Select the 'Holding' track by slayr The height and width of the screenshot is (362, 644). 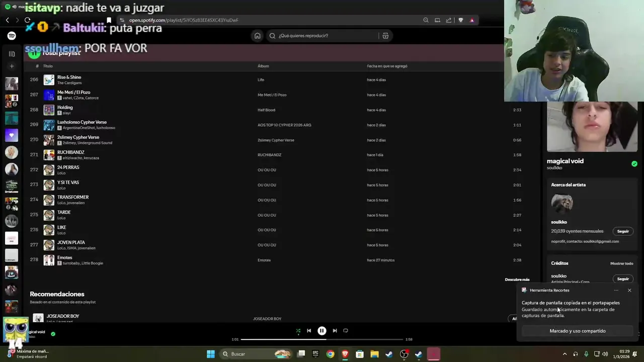(65, 108)
